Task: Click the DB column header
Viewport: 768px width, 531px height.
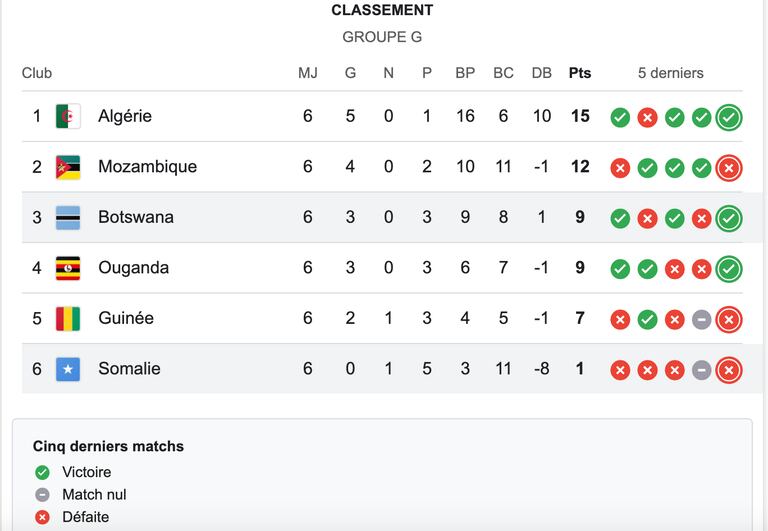Action: pos(542,73)
